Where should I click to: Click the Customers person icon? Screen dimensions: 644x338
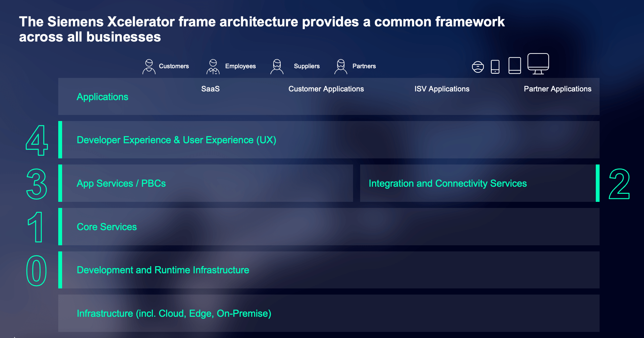[x=149, y=67]
